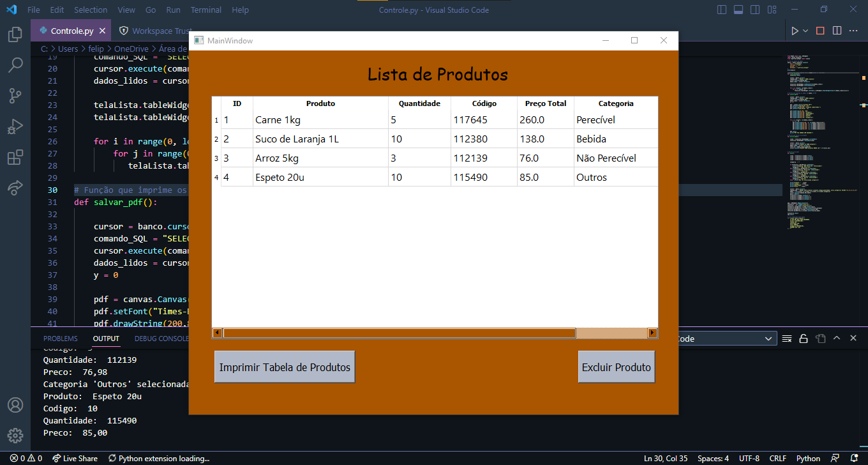Open the Terminal menu

pyautogui.click(x=206, y=10)
